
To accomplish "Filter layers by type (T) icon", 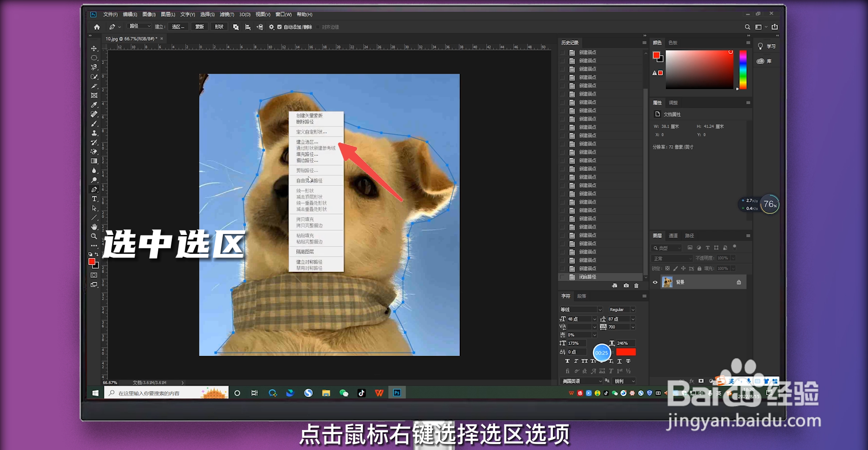I will point(708,248).
